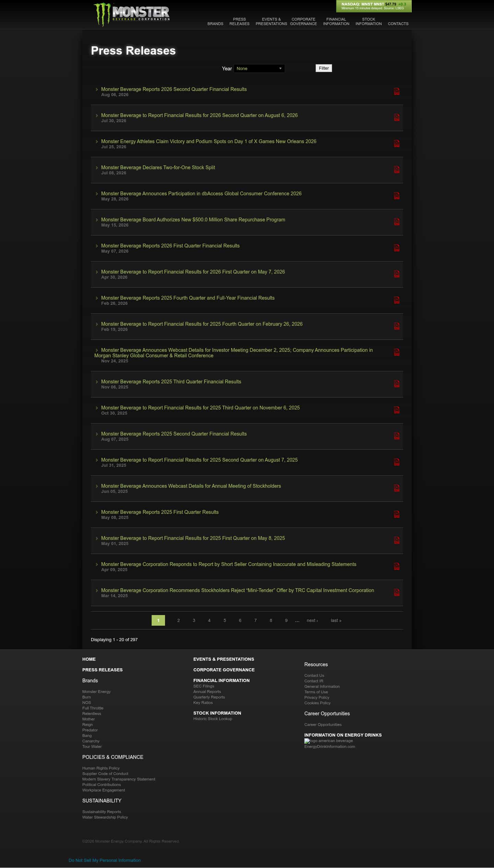This screenshot has height=868, width=494.
Task: Open PDF icon for Annual Meeting of Stockholders webcast
Action: (x=397, y=488)
